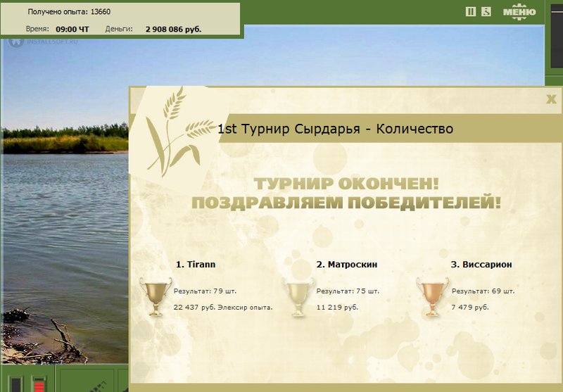Click the ПОЗДРАВЛЯЕМ ПОБЕДИТЕЛЕЙ! heading

pyautogui.click(x=346, y=203)
